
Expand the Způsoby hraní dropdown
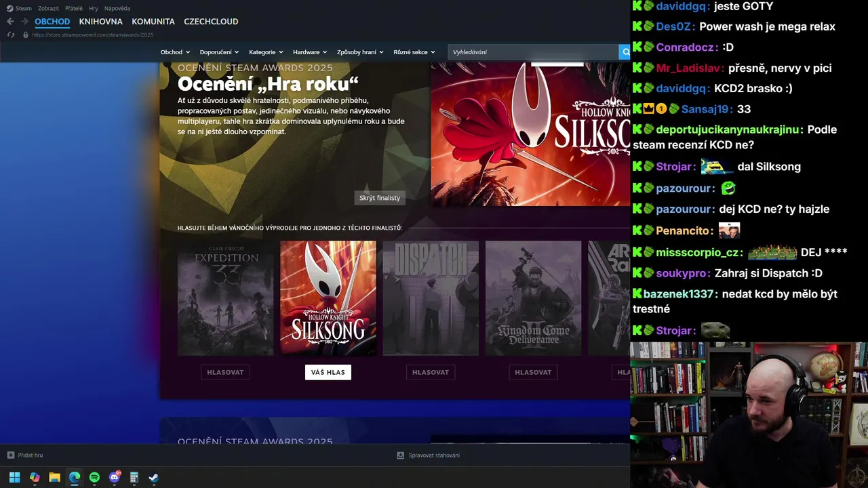tap(360, 52)
